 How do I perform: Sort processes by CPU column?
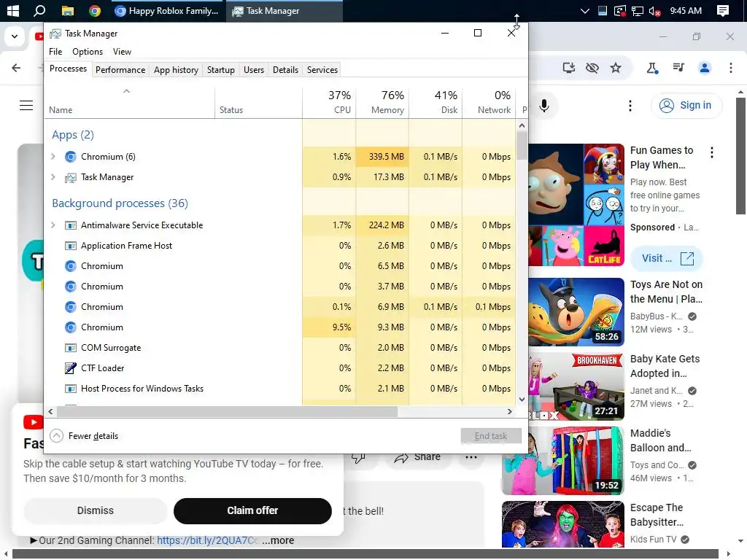329,102
